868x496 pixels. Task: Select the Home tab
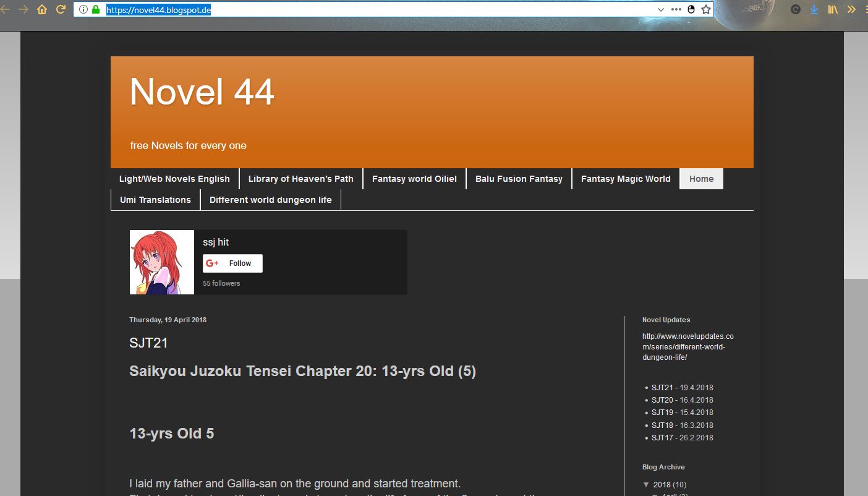point(701,179)
